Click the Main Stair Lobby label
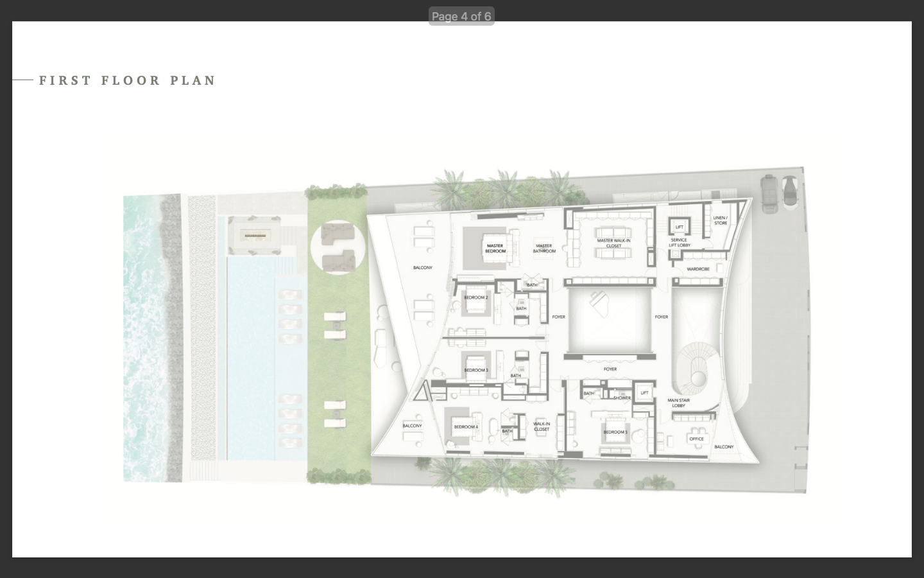Screen dimensions: 924x578 tap(678, 403)
